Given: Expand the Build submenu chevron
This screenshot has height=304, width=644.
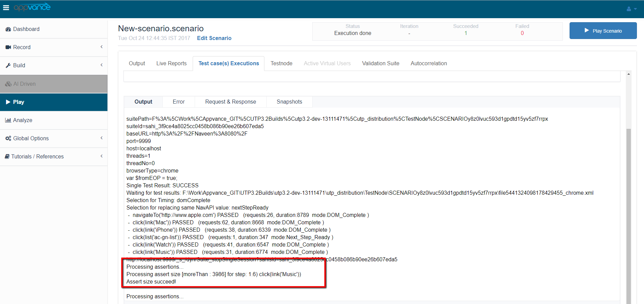Looking at the screenshot, I should [101, 65].
